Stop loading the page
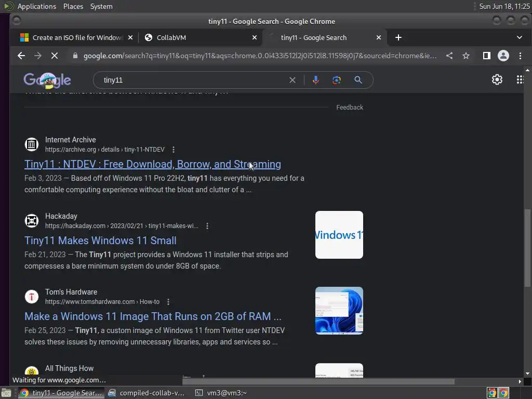Screen dimensions: 532x399 click(54, 56)
